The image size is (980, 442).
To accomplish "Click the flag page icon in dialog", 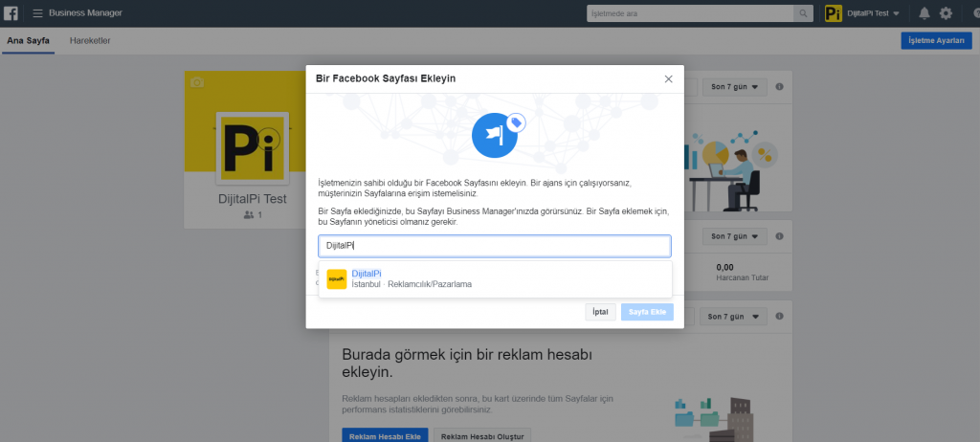I will coord(495,135).
